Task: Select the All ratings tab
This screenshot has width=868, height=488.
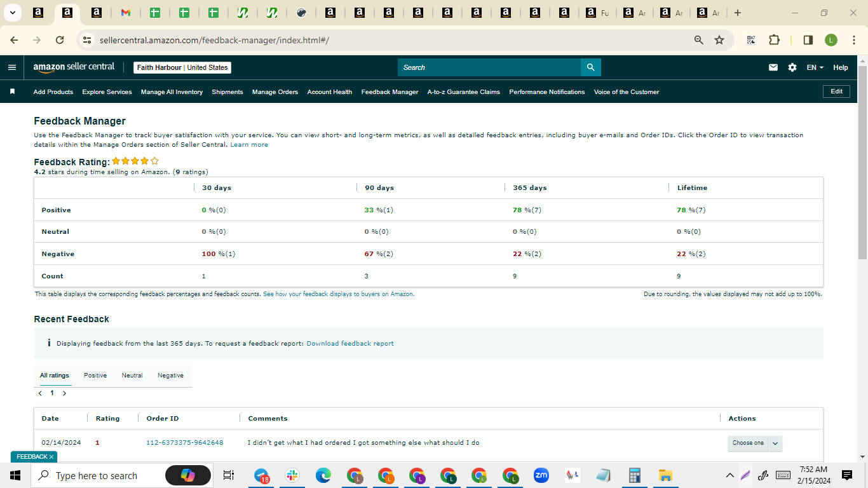Action: [55, 376]
